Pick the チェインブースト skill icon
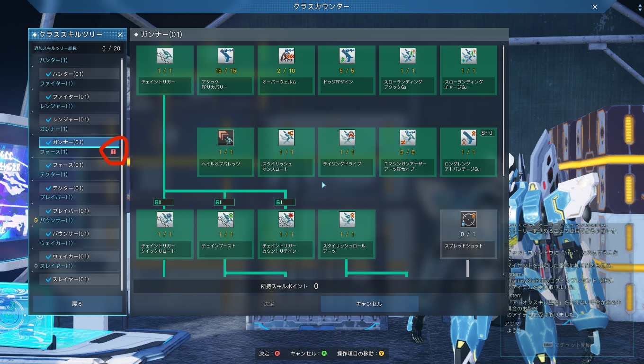 [225, 219]
